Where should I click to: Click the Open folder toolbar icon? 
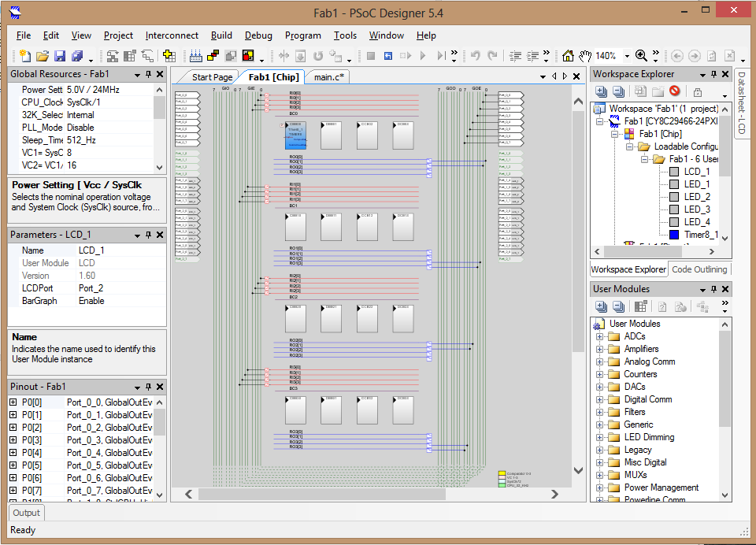(x=43, y=56)
